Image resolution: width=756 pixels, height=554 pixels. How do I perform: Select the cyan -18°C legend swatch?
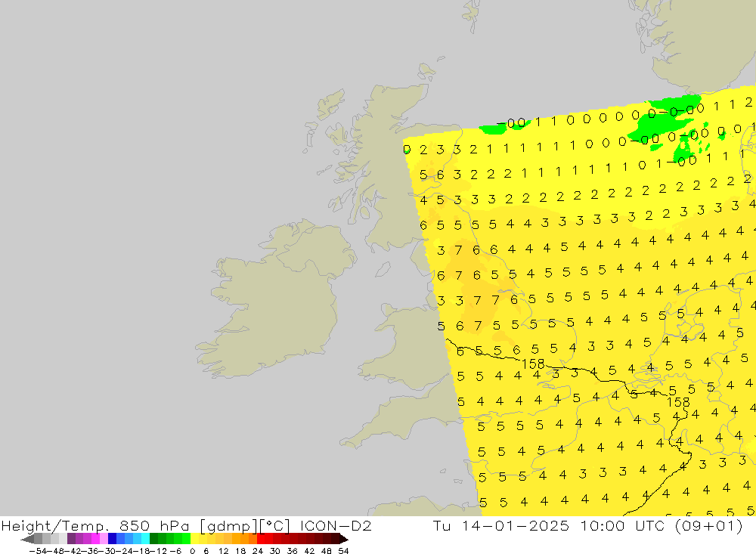point(145,539)
